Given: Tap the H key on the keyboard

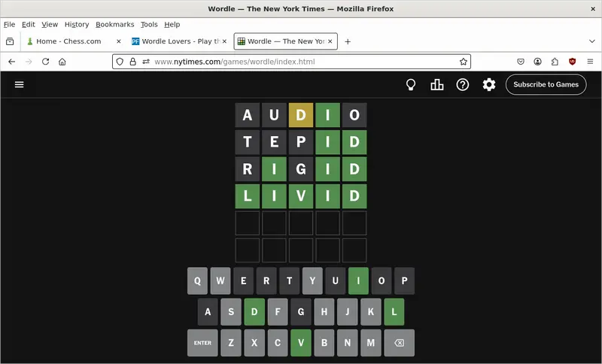Looking at the screenshot, I should (324, 312).
